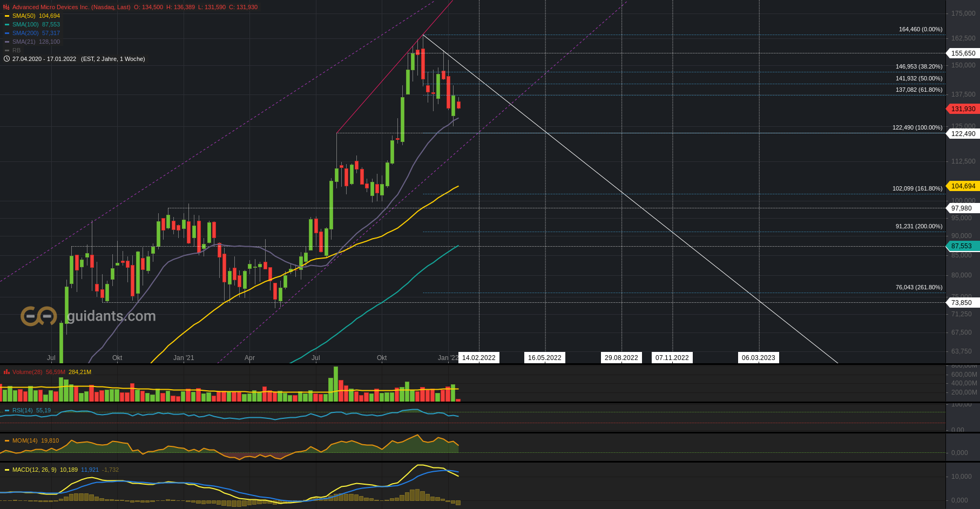
Task: Click the 97,980 price tag on the axis
Action: [x=963, y=208]
